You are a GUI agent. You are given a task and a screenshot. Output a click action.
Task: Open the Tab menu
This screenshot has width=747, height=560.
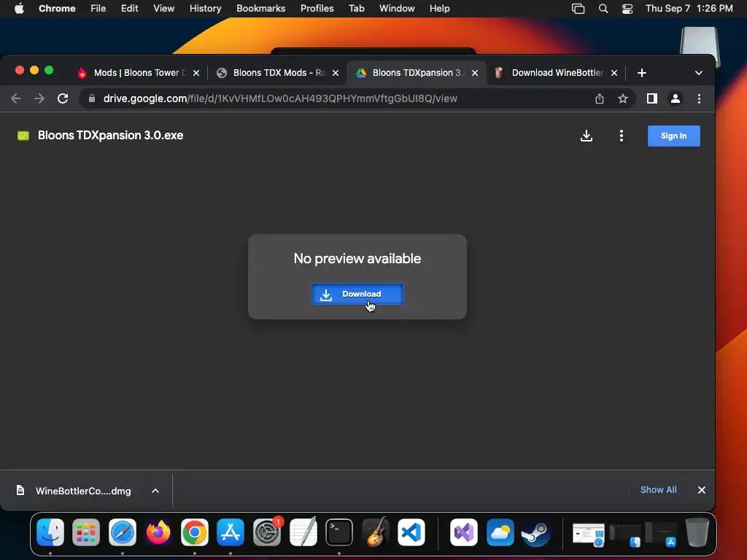[356, 9]
